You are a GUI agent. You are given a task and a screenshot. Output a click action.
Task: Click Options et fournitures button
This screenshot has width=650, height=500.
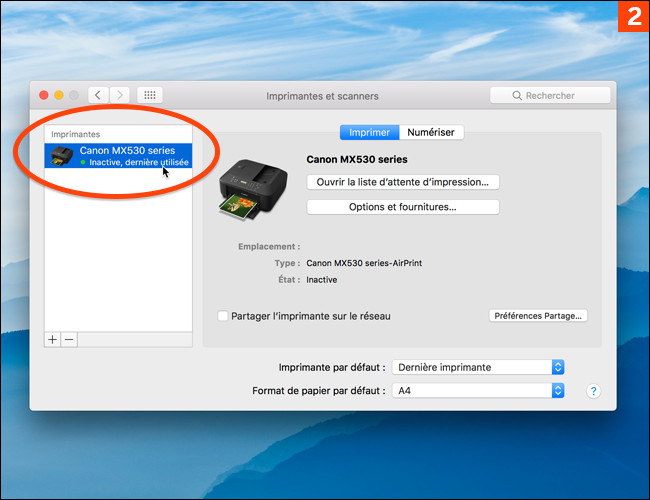coord(402,207)
